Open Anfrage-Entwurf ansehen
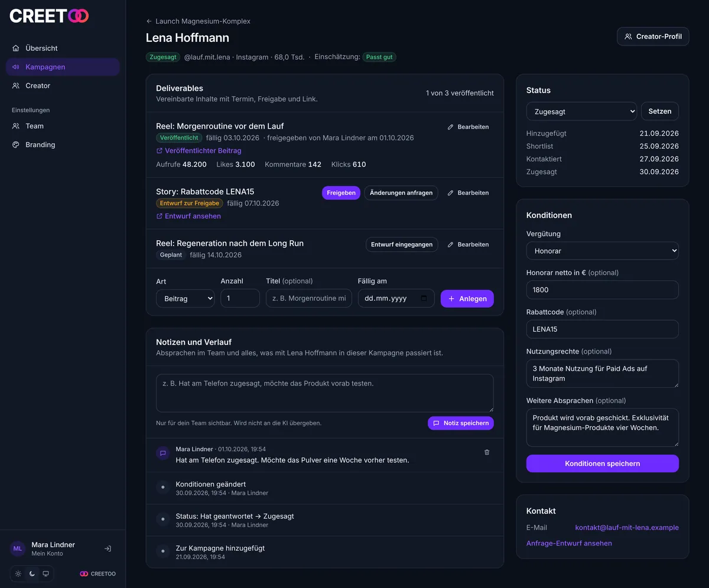The image size is (709, 588). click(x=569, y=543)
